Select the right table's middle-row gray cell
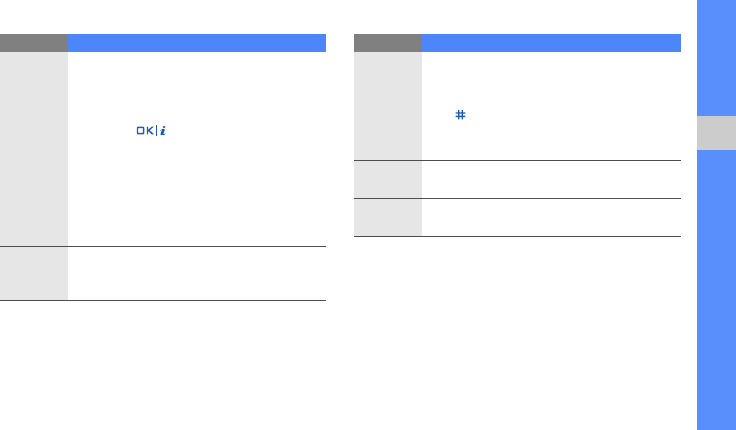 pos(388,179)
